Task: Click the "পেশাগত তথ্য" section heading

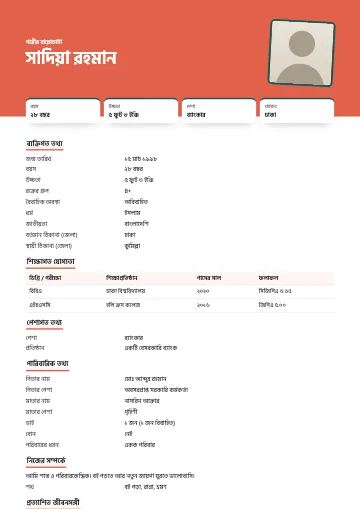Action: [44, 323]
